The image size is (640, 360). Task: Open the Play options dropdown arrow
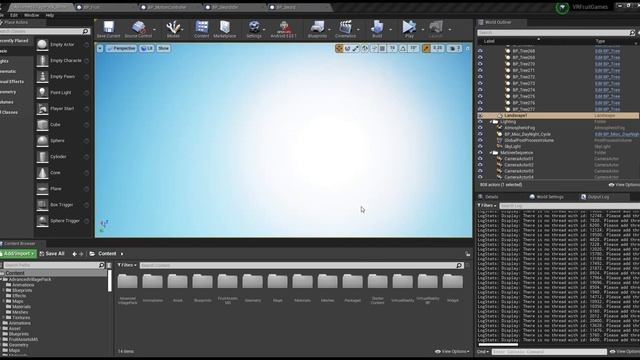pyautogui.click(x=422, y=29)
